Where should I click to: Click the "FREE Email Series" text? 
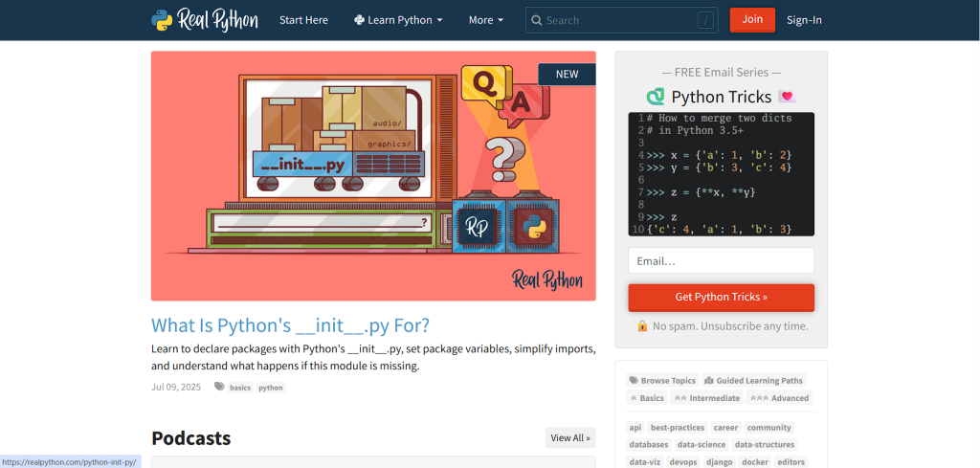point(722,73)
